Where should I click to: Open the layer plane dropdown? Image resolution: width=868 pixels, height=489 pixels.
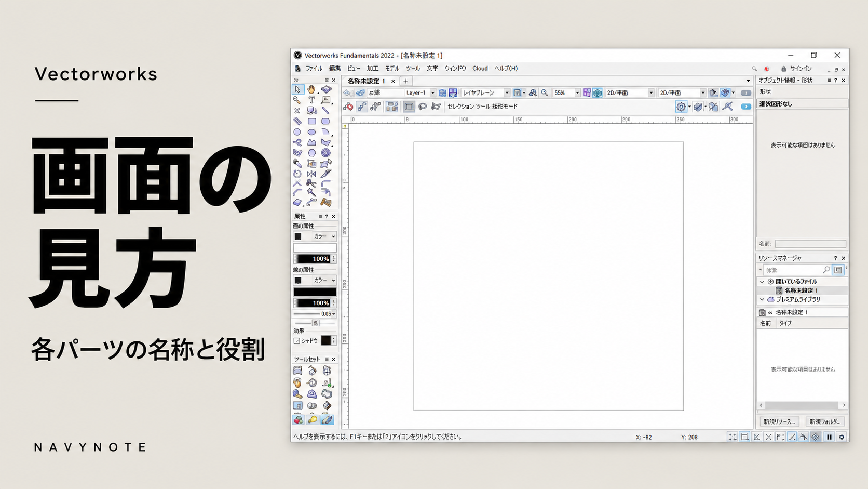click(485, 92)
